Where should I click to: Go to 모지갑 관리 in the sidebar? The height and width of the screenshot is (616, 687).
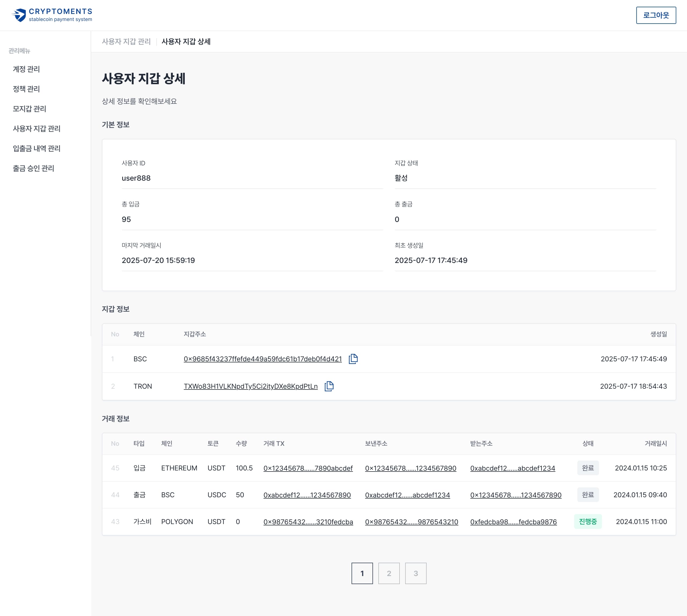click(29, 109)
